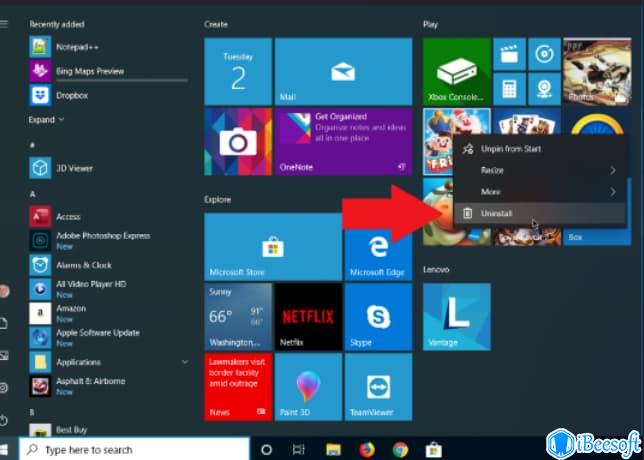
Task: Click the Lenovo group heading
Action: [x=436, y=269]
